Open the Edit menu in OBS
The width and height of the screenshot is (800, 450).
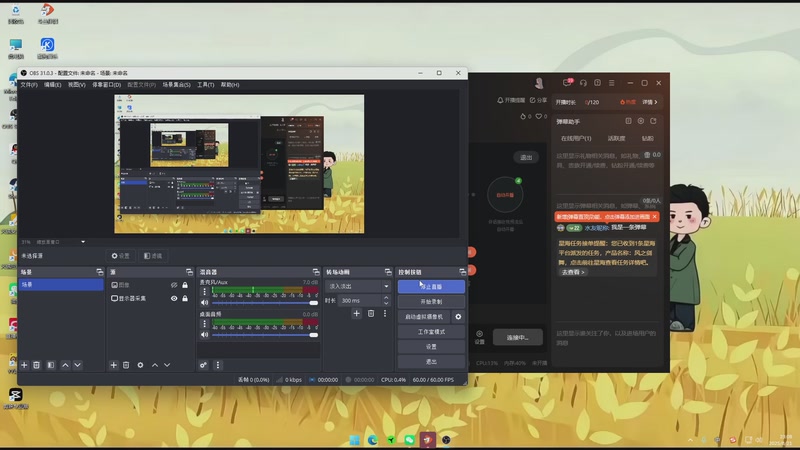coord(53,85)
